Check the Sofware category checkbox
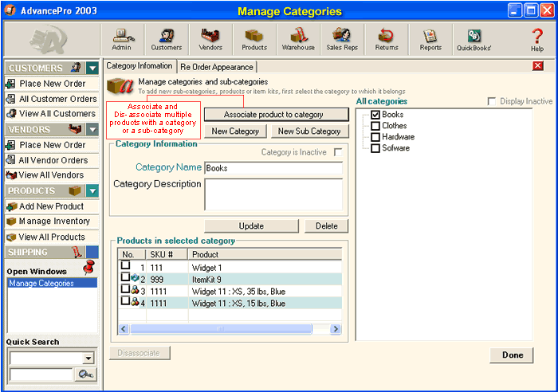Image resolution: width=558 pixels, height=392 pixels. (375, 148)
